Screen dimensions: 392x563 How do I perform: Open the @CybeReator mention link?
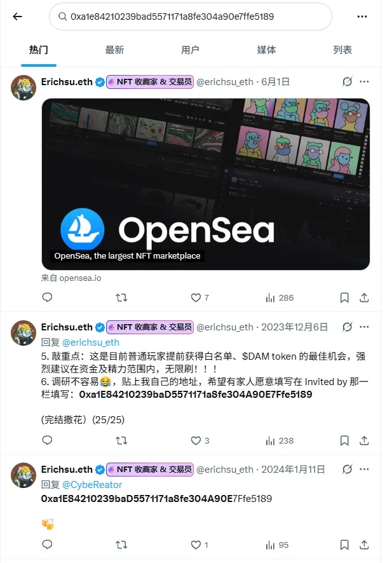click(92, 485)
